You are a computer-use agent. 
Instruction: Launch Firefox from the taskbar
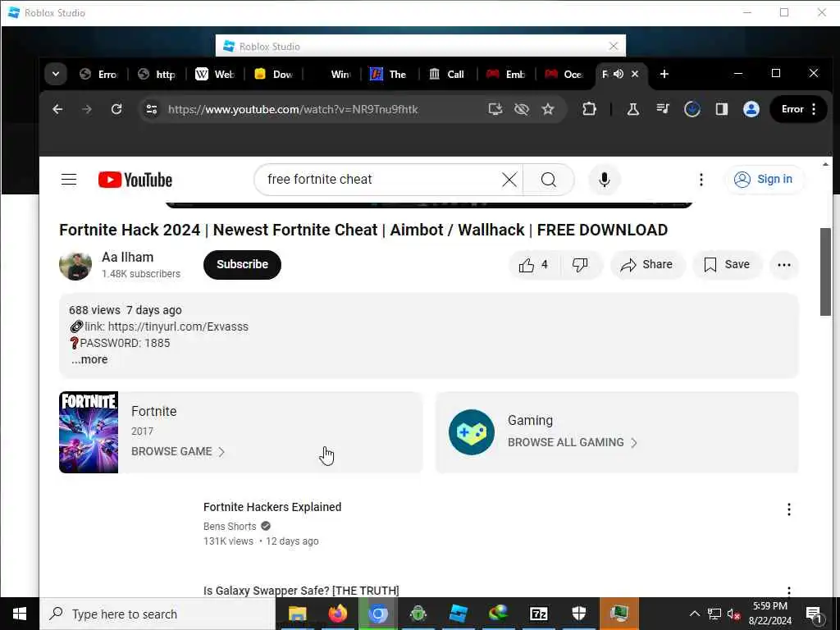point(337,614)
